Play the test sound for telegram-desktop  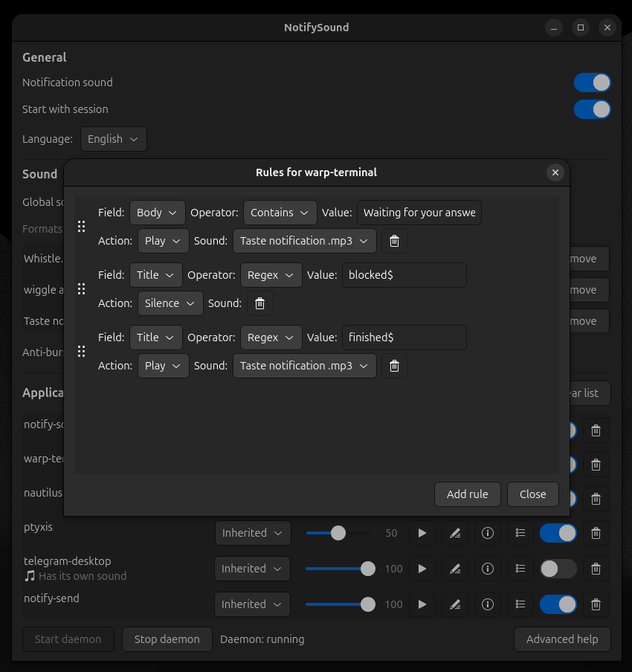422,569
